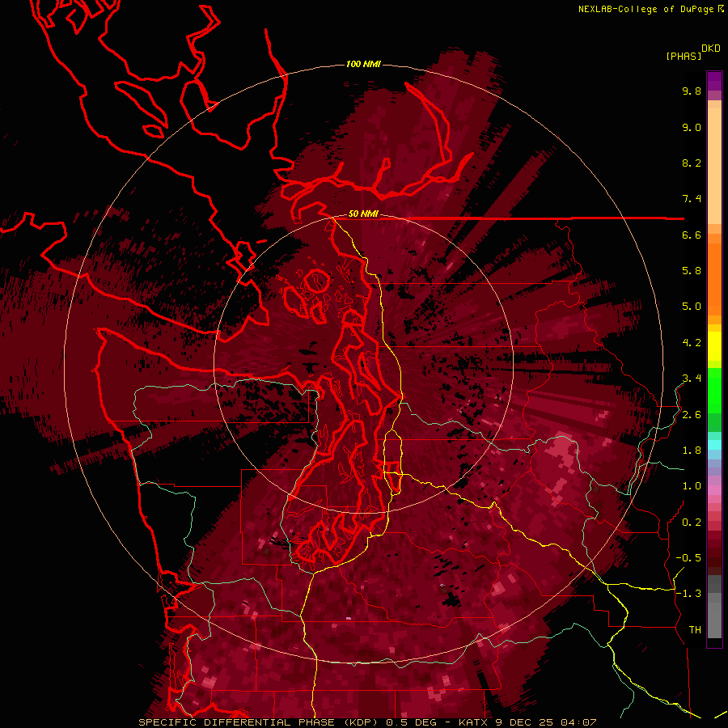Click the 50 NMI range ring label
728x728 pixels.
[x=363, y=214]
